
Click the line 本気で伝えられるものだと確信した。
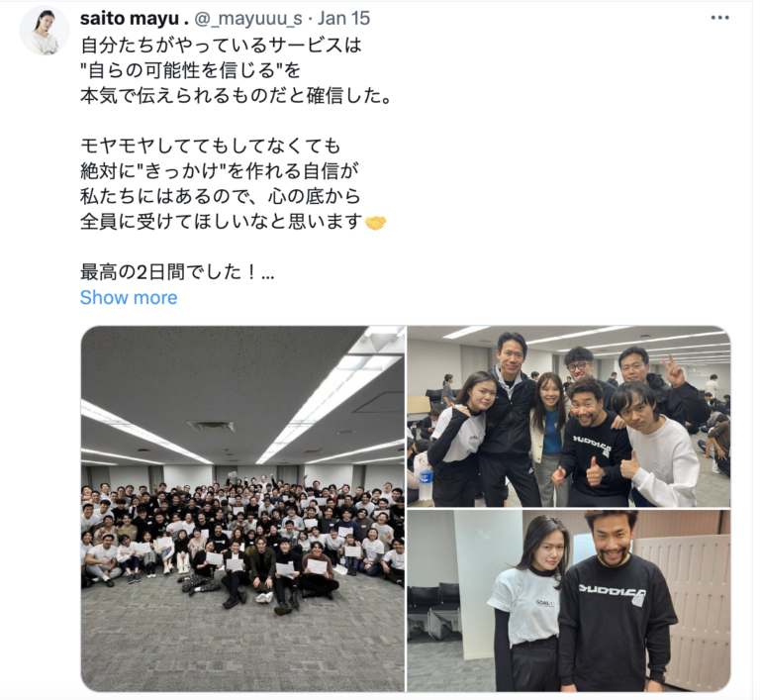coord(237,96)
